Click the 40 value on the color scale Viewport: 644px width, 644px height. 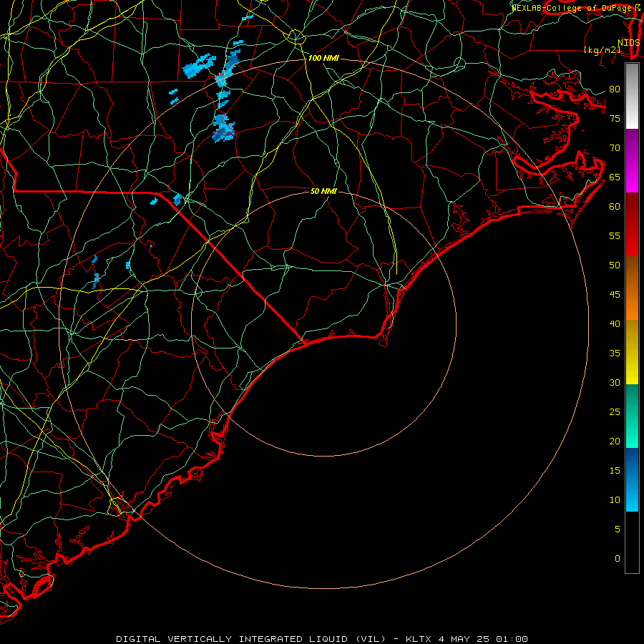[x=615, y=324]
